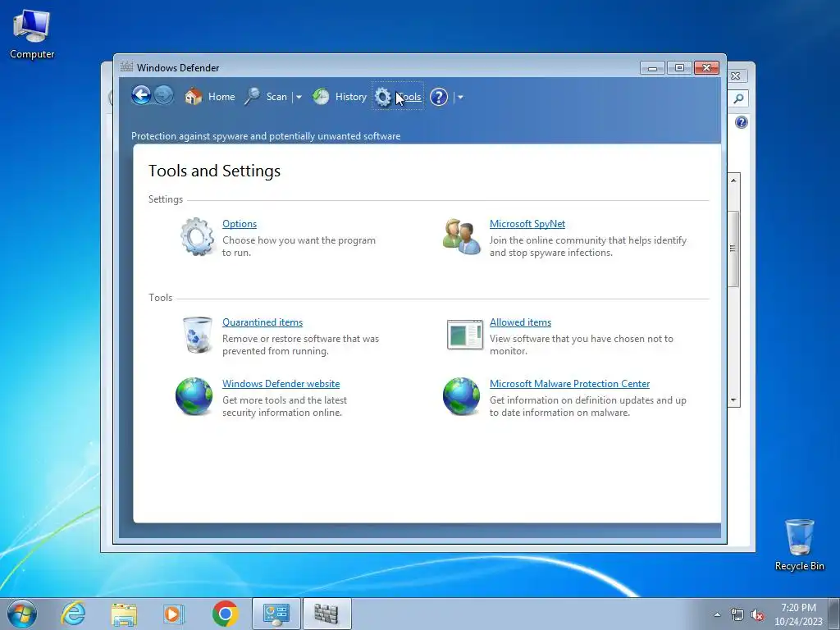
Task: Click the globe beside Windows Defender website
Action: coord(194,396)
